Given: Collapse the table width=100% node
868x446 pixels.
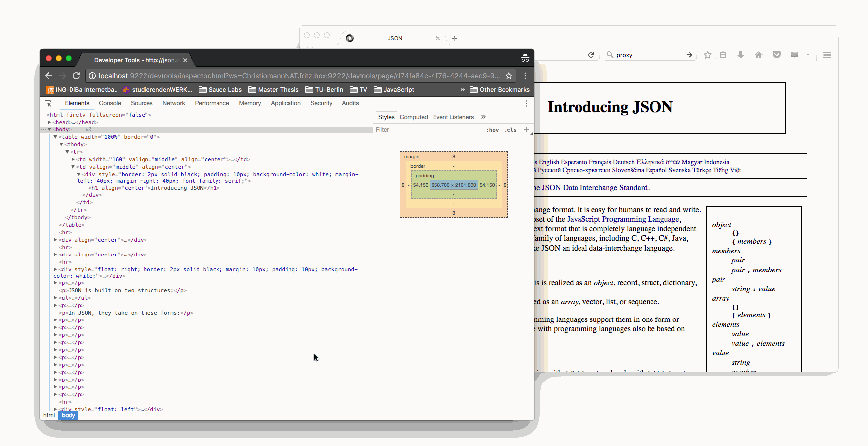Looking at the screenshot, I should (55, 137).
